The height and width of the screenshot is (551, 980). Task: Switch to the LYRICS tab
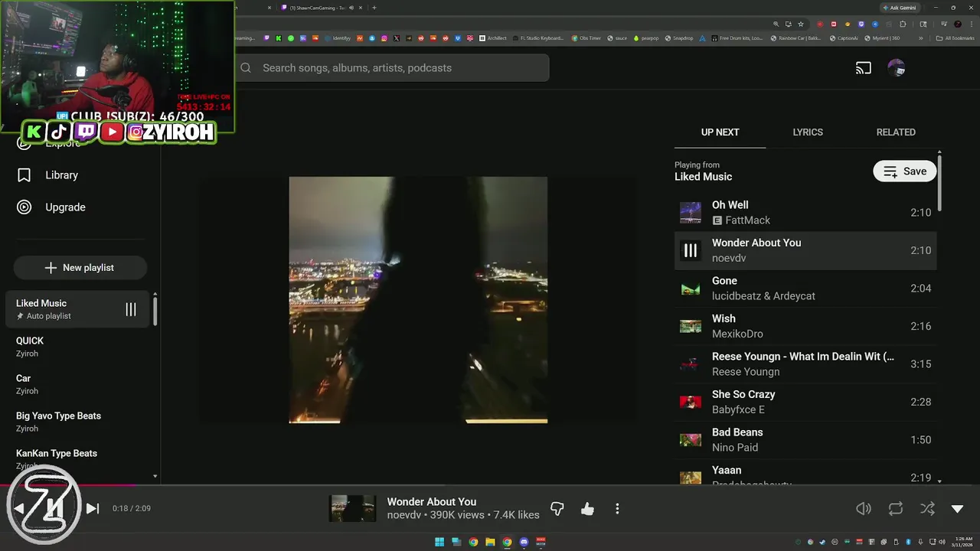pyautogui.click(x=808, y=132)
